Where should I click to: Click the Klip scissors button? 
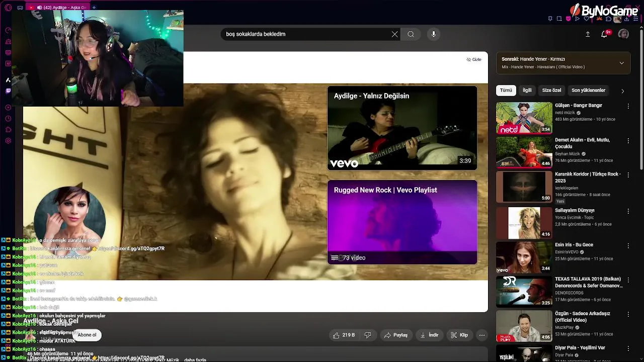[459, 335]
